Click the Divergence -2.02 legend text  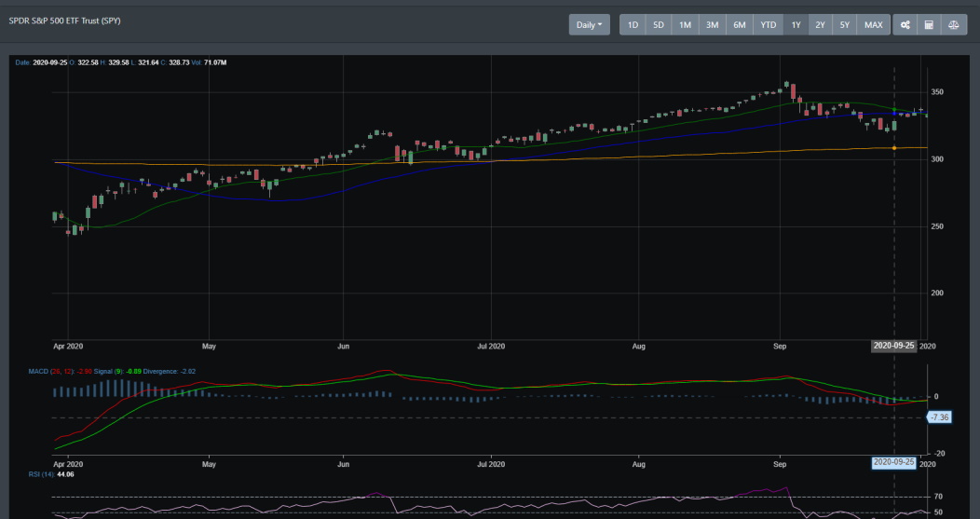170,372
